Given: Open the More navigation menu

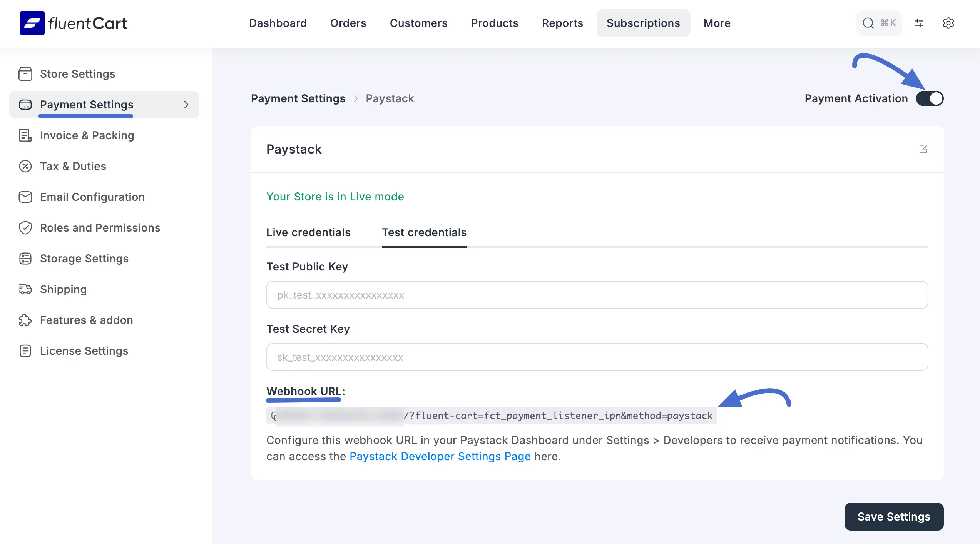Looking at the screenshot, I should pyautogui.click(x=717, y=23).
